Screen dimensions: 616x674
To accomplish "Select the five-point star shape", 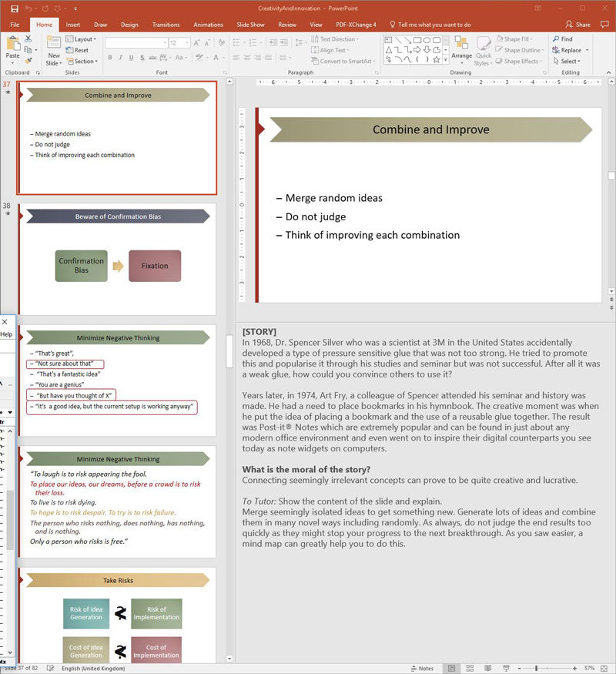I will point(437,60).
